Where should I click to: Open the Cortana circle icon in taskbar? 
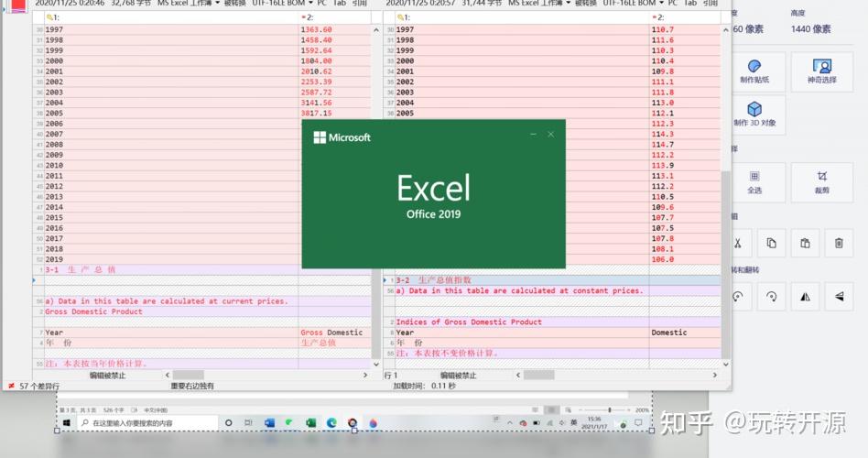[228, 423]
